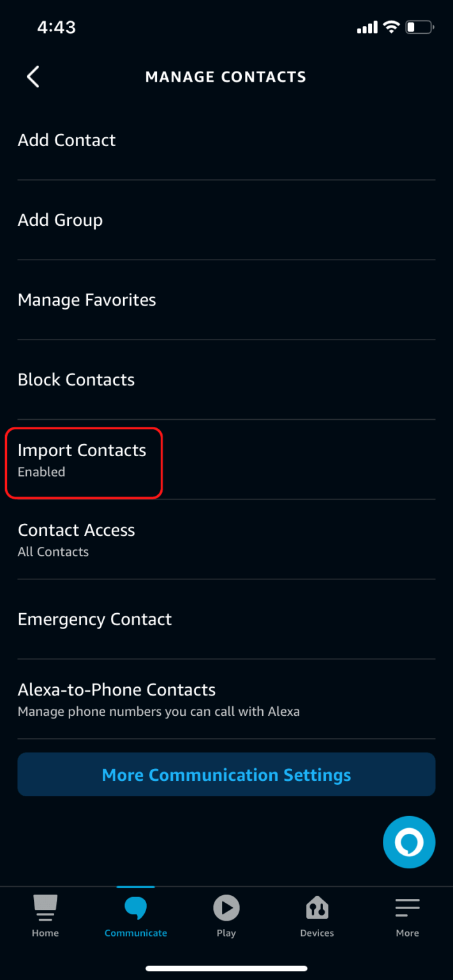Open the Manage Favorites section
The image size is (453, 980).
coord(87,299)
